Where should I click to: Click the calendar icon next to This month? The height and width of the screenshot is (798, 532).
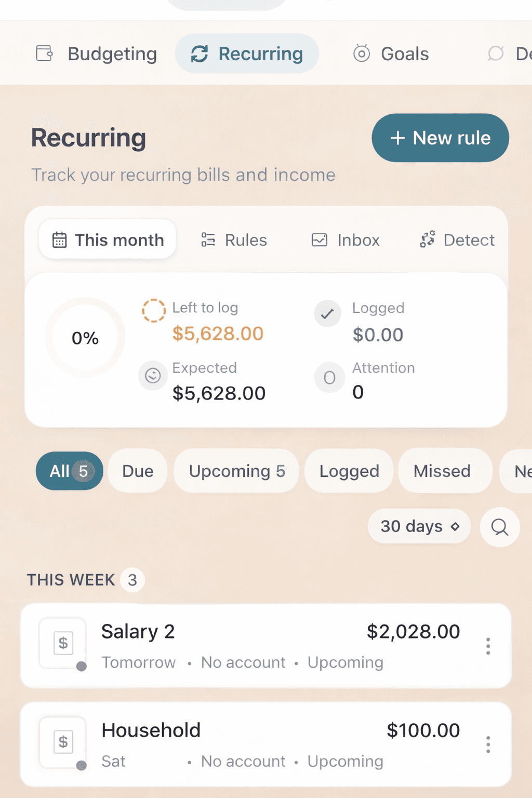coord(60,240)
